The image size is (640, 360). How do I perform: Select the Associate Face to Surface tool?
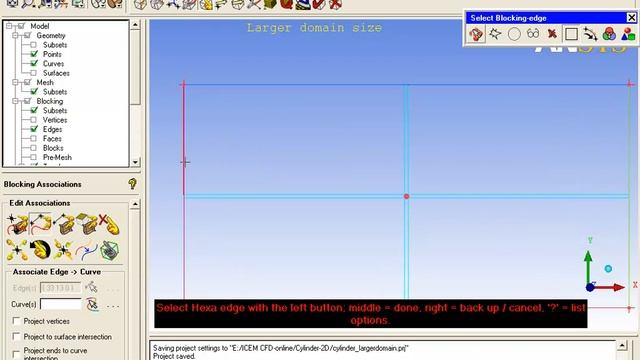(87, 224)
